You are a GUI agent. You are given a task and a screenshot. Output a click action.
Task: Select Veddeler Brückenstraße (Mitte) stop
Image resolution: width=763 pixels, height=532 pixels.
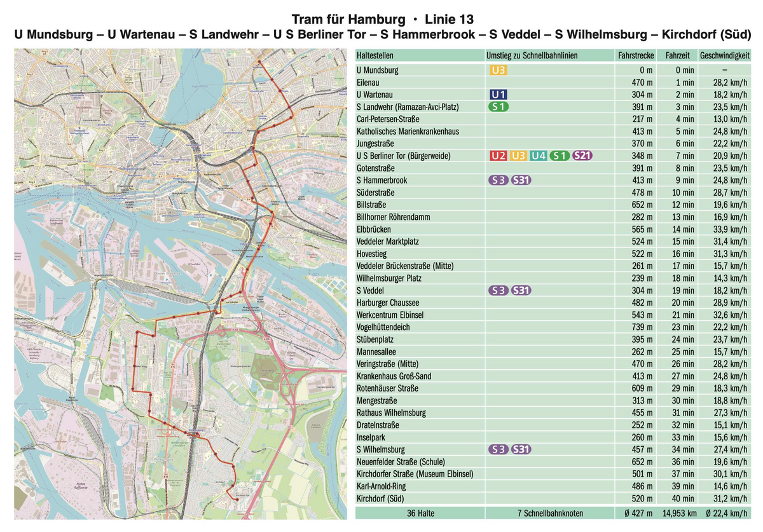tap(405, 266)
